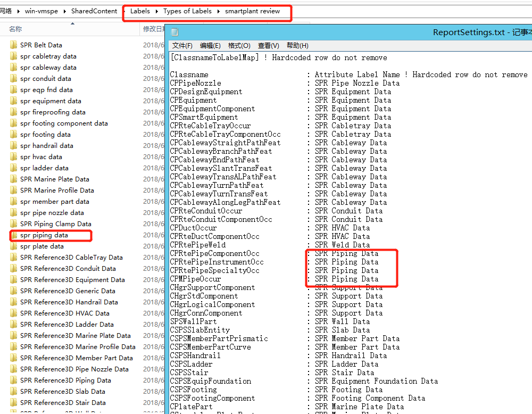
Task: Select the SPR Reference3D Handrail Data folder icon
Action: pos(14,302)
